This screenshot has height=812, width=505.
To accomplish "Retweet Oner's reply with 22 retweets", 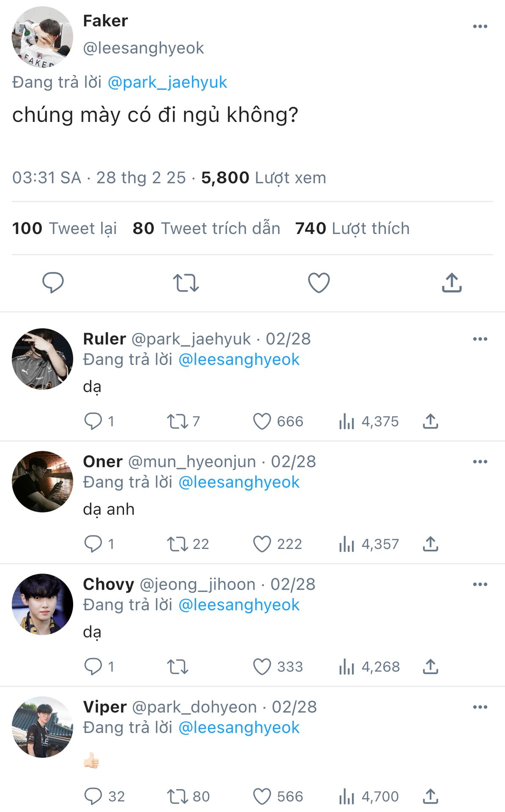I will pos(177,544).
